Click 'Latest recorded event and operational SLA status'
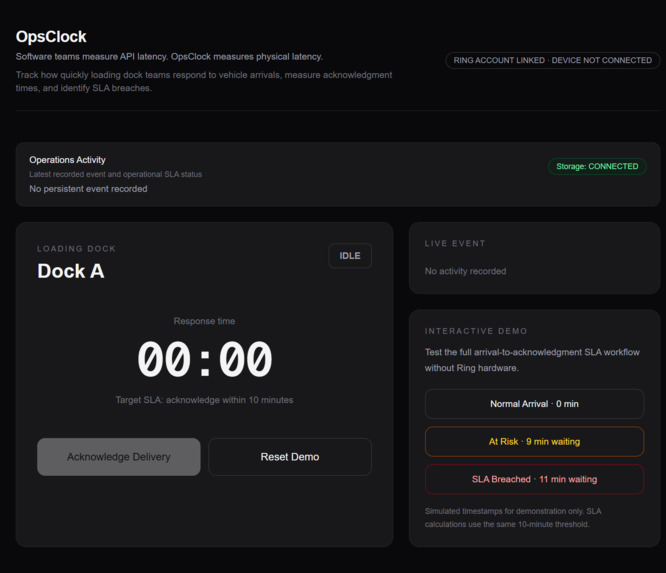Screen dimensions: 666x573 point(116,174)
